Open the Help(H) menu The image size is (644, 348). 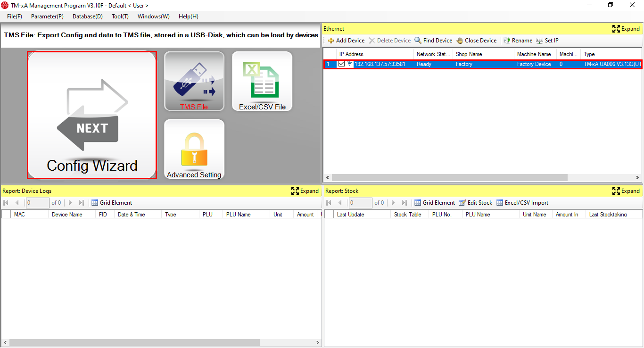click(189, 17)
